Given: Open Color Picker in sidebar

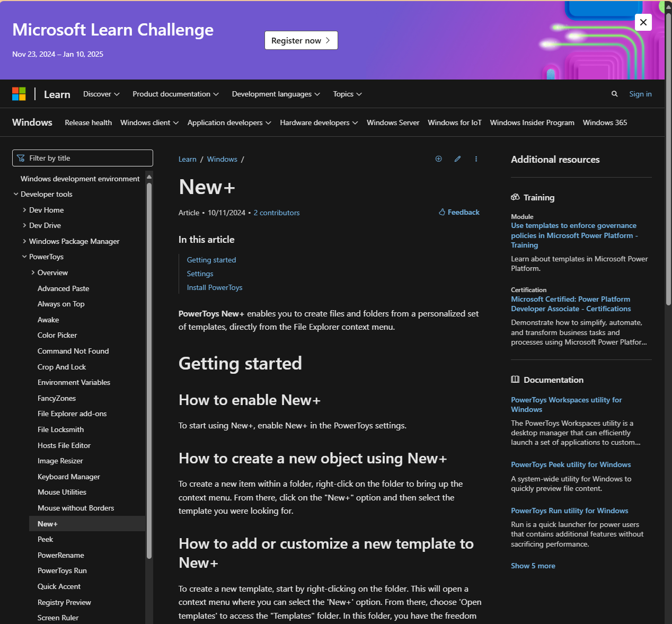Looking at the screenshot, I should click(57, 335).
